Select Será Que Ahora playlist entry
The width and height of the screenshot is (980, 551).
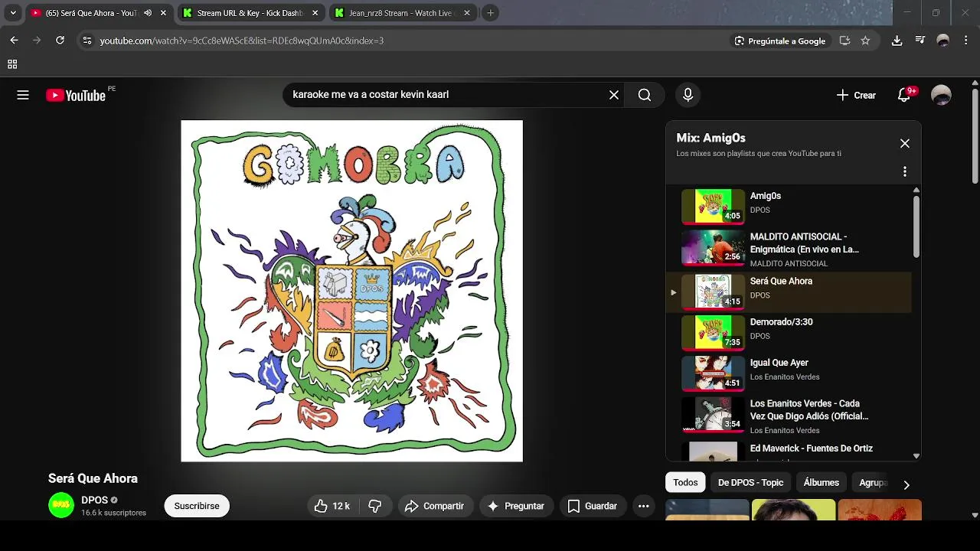[789, 292]
